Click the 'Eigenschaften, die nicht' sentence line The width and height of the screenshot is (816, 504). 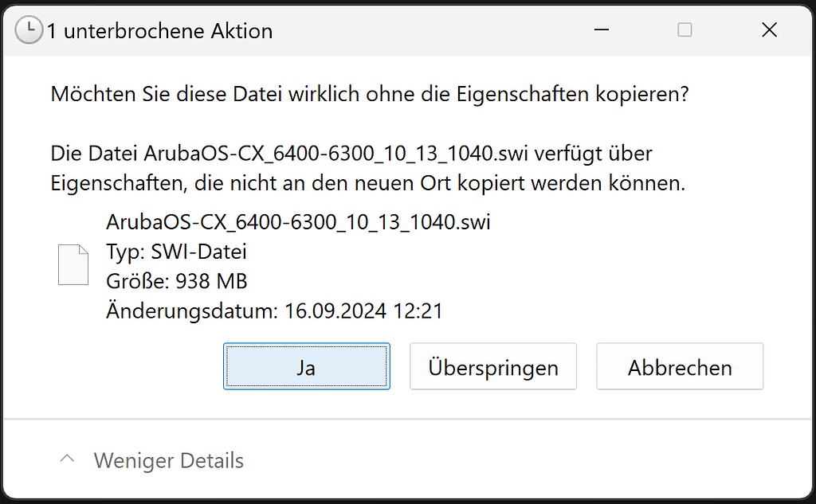pyautogui.click(x=368, y=183)
